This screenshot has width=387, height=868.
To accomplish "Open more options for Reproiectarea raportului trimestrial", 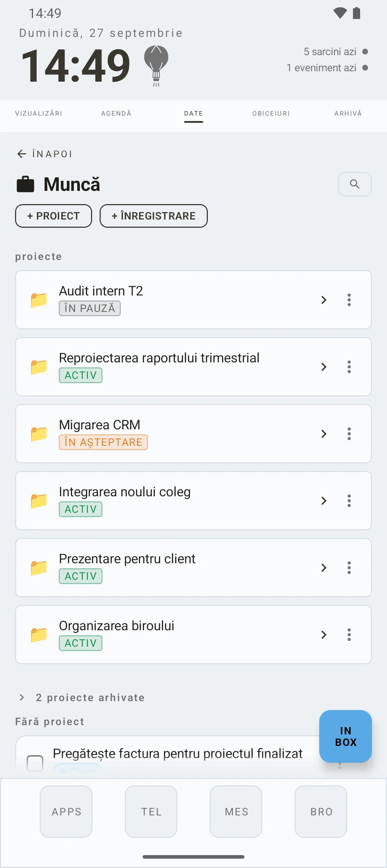I will (349, 367).
